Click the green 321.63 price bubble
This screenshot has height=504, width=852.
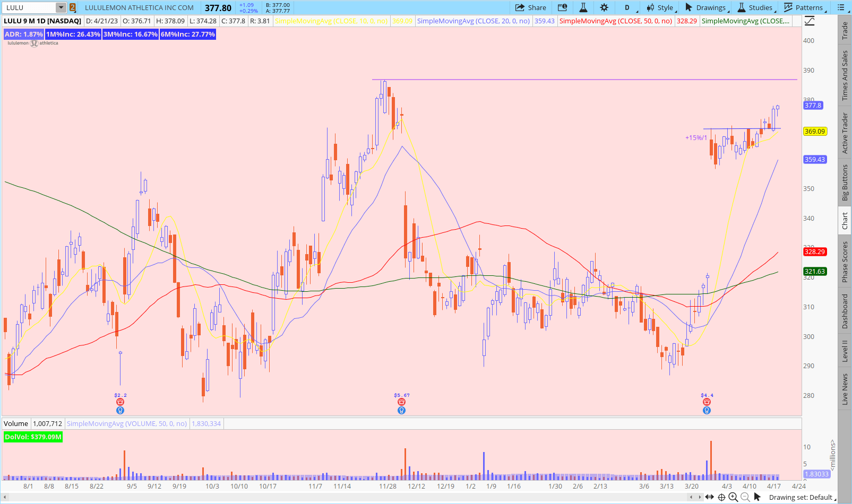[815, 271]
